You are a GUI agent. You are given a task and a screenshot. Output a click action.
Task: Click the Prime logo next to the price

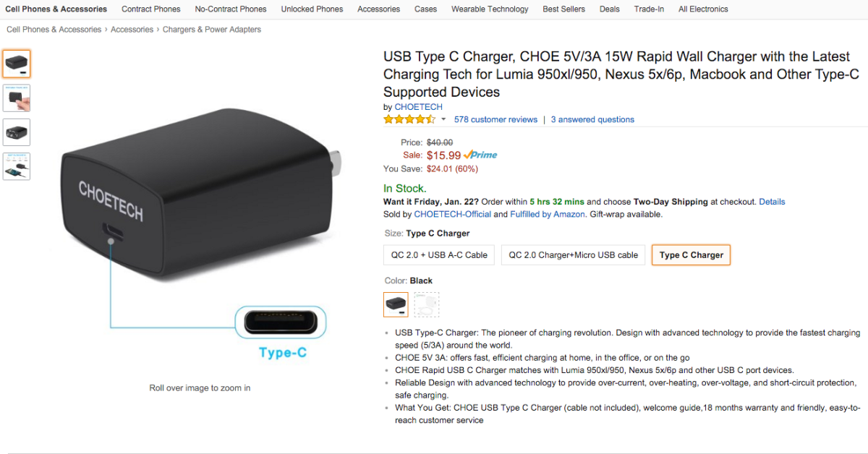pyautogui.click(x=480, y=155)
